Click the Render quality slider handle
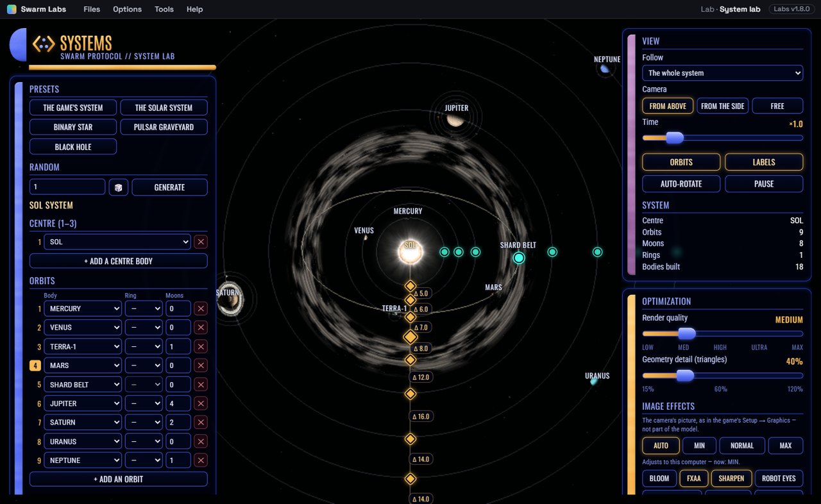 click(x=687, y=333)
